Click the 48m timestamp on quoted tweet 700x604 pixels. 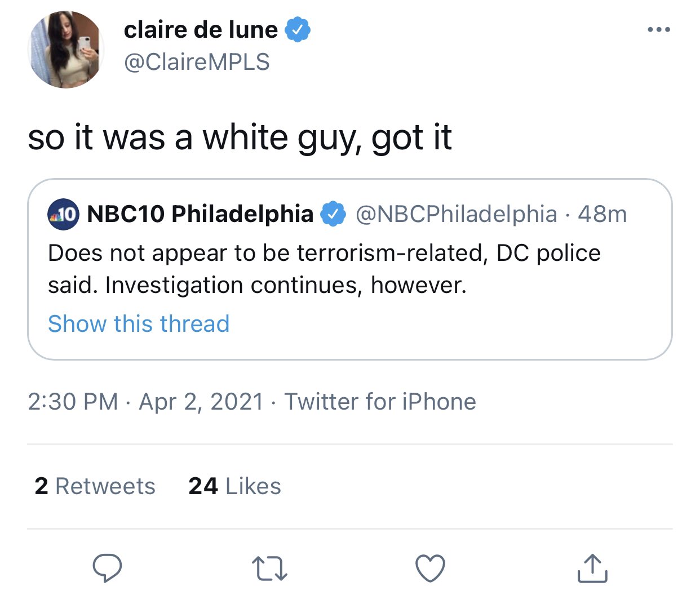[x=602, y=214]
